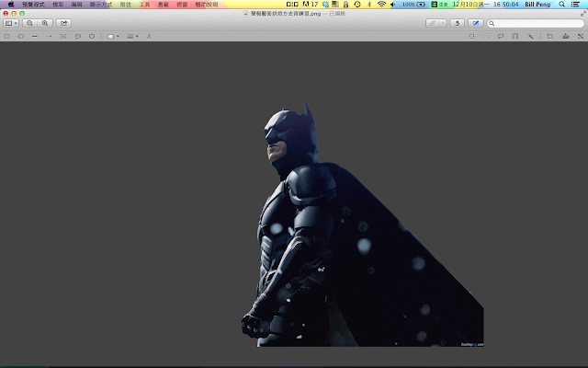
Task: Choose the arrow annotation tool
Action: point(49,37)
